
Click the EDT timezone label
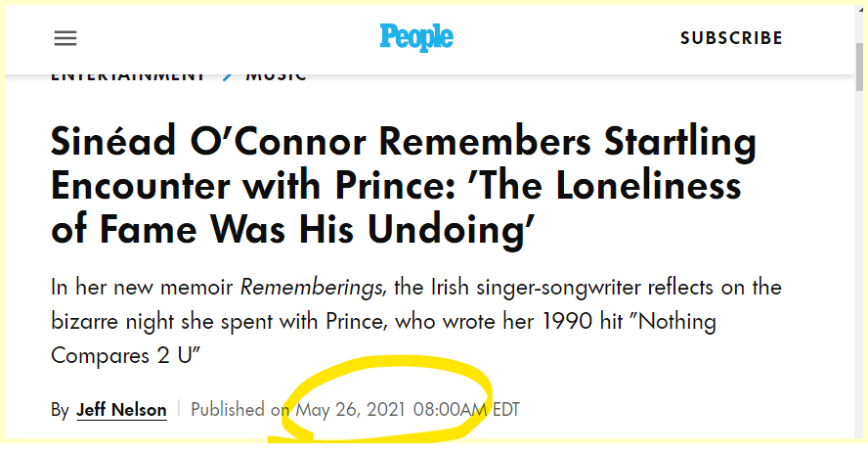tap(506, 409)
